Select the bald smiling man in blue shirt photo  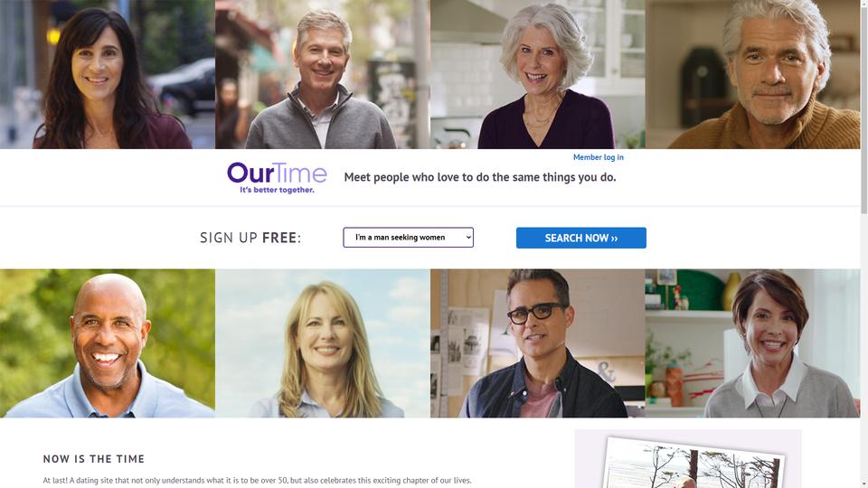(x=108, y=343)
